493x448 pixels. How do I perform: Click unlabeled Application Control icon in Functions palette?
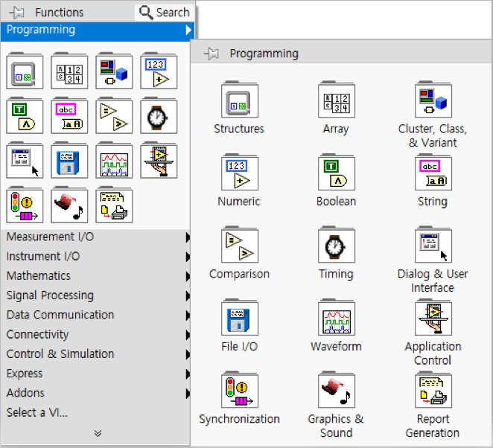tap(159, 160)
